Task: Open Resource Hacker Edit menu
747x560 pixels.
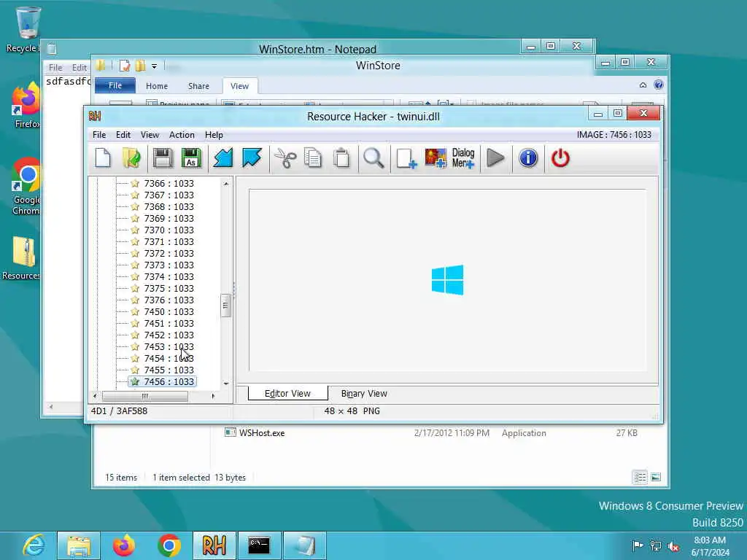Action: pos(123,135)
